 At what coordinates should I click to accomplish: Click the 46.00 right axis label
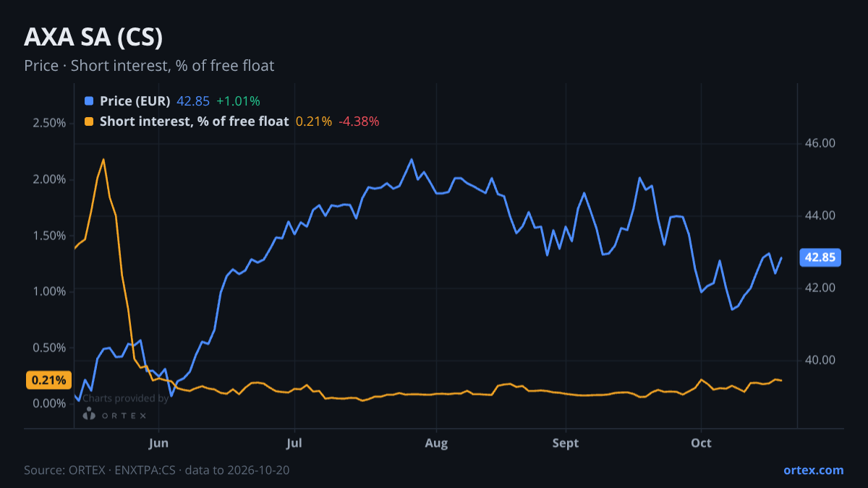pyautogui.click(x=820, y=143)
